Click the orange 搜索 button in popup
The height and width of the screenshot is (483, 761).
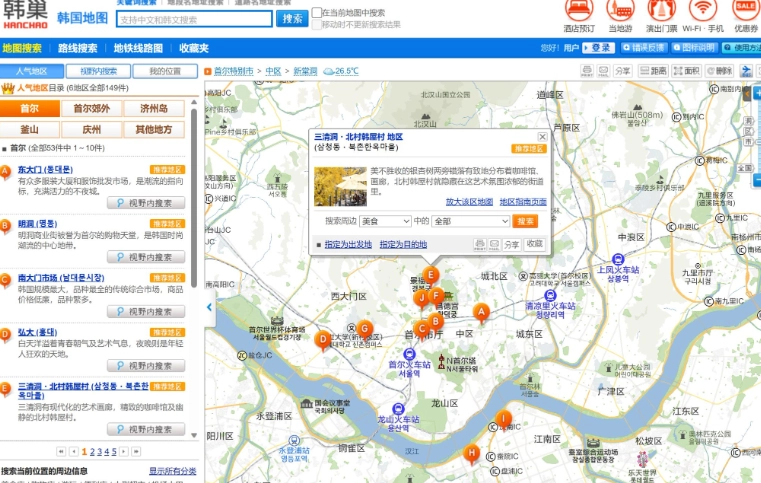(x=525, y=221)
